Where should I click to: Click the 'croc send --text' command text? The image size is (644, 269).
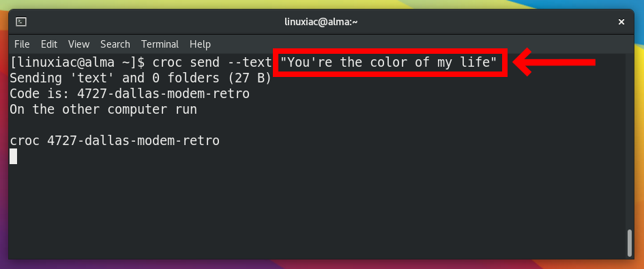[x=212, y=63]
